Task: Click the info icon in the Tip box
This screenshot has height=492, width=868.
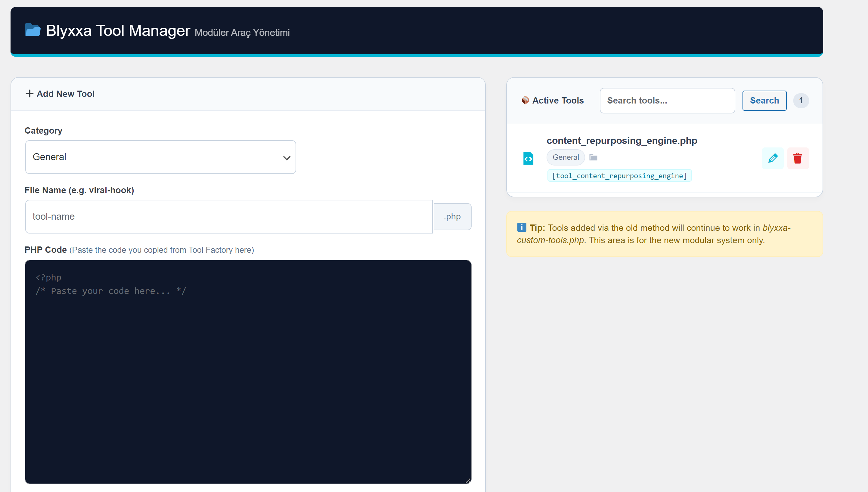Action: [x=521, y=227]
